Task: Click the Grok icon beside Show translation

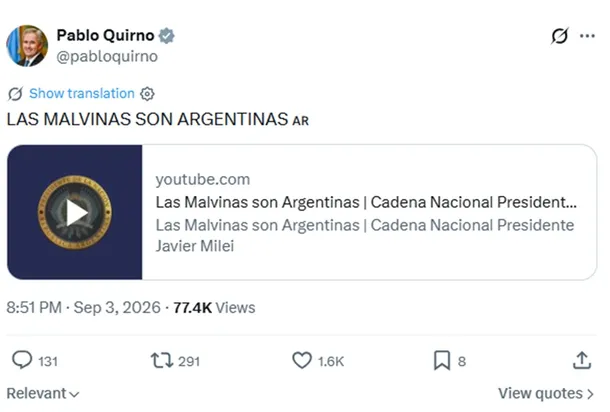Action: 16,94
